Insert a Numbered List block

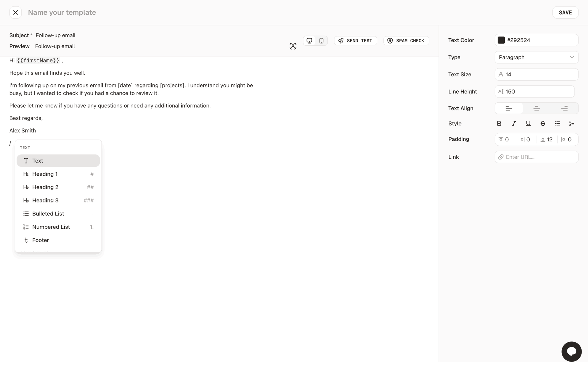coord(58,227)
